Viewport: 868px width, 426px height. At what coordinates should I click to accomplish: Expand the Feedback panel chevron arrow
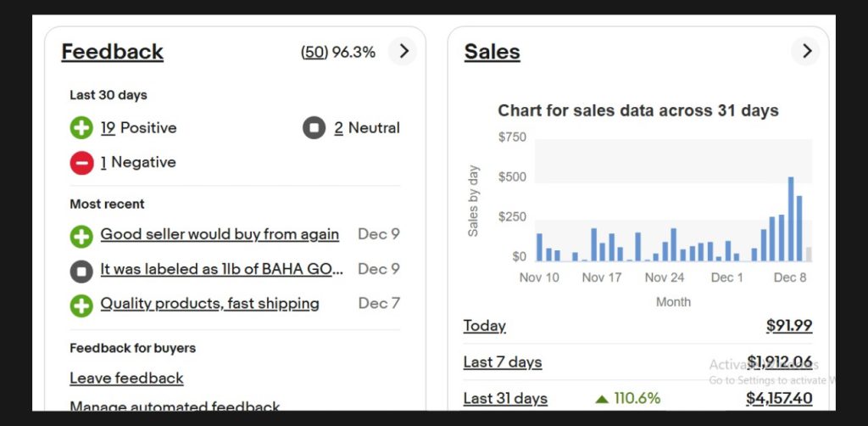[x=403, y=52]
